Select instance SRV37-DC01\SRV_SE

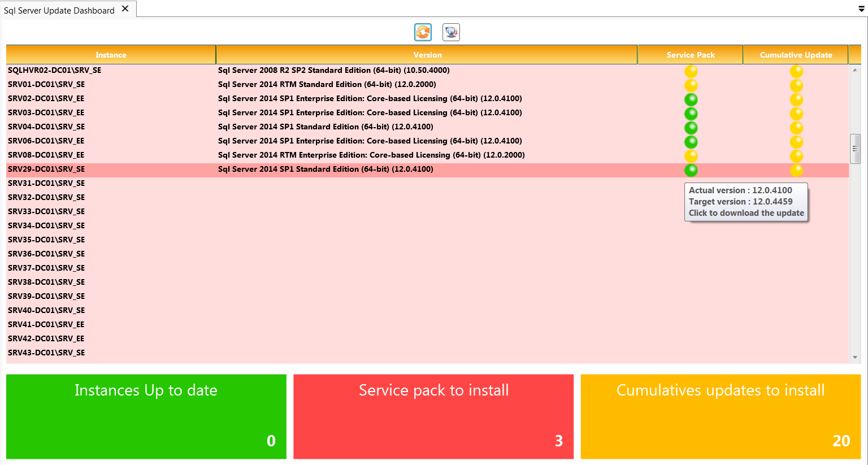point(46,268)
